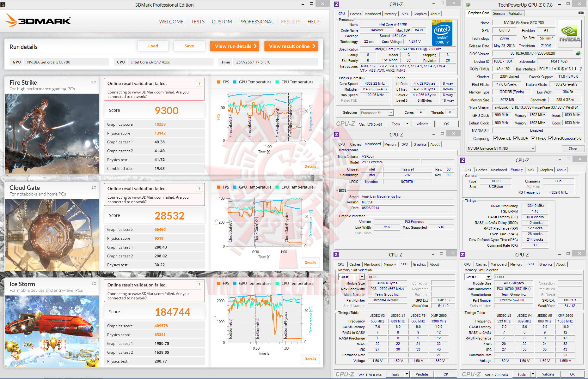This screenshot has width=588, height=379.
Task: Open help icon in Cloud Gate validation box
Action: (199, 189)
